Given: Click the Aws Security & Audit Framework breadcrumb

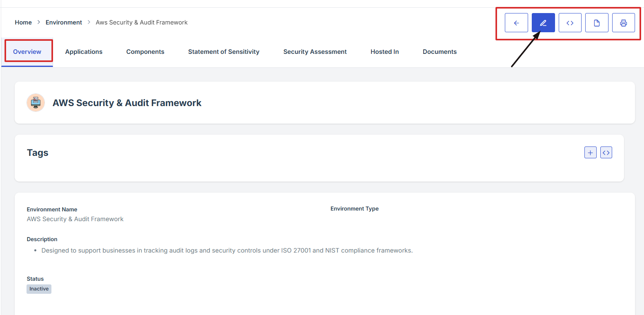Looking at the screenshot, I should point(142,22).
